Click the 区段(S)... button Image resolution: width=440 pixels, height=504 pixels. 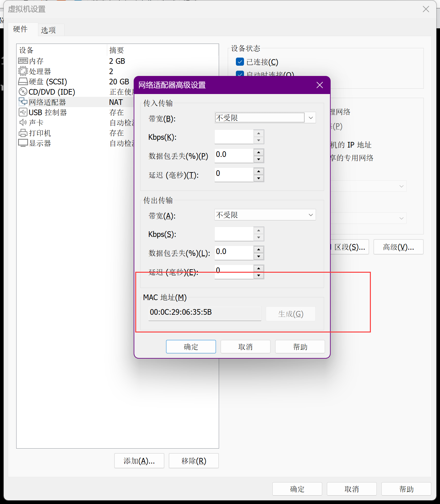[349, 247]
